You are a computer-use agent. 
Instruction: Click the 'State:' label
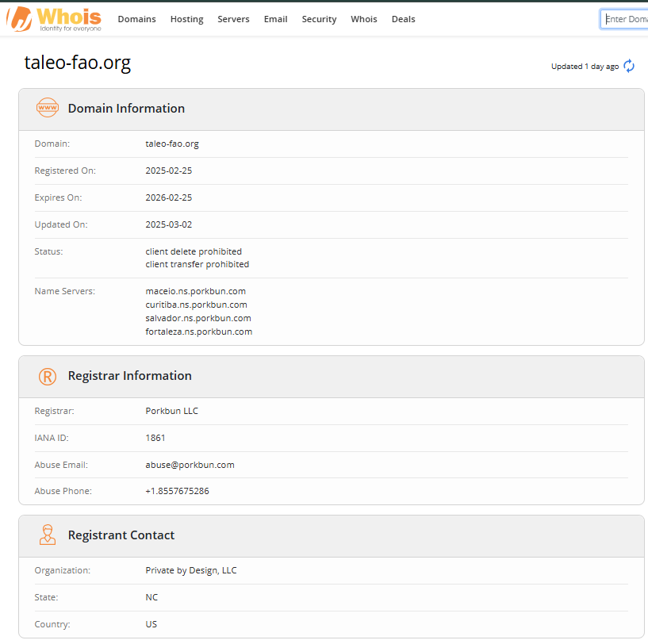(46, 597)
